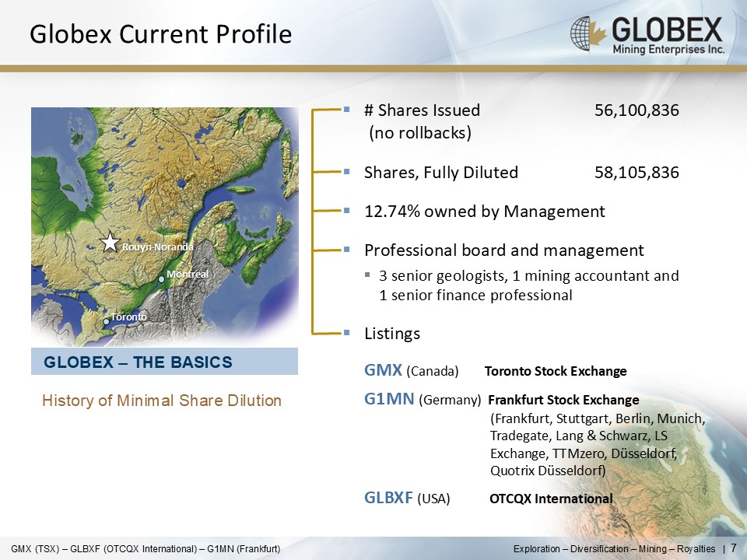
Task: Click the bullet beside '12.74% owned by Management'
Action: point(347,212)
